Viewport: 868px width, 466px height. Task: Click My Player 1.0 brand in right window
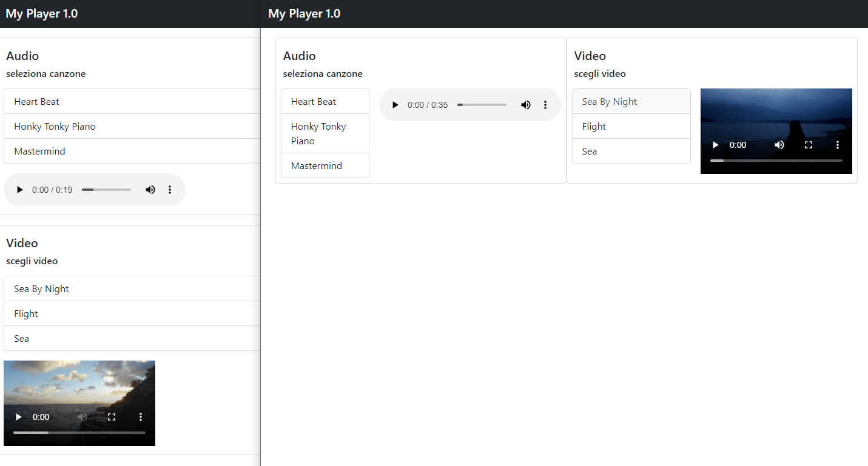(x=304, y=13)
